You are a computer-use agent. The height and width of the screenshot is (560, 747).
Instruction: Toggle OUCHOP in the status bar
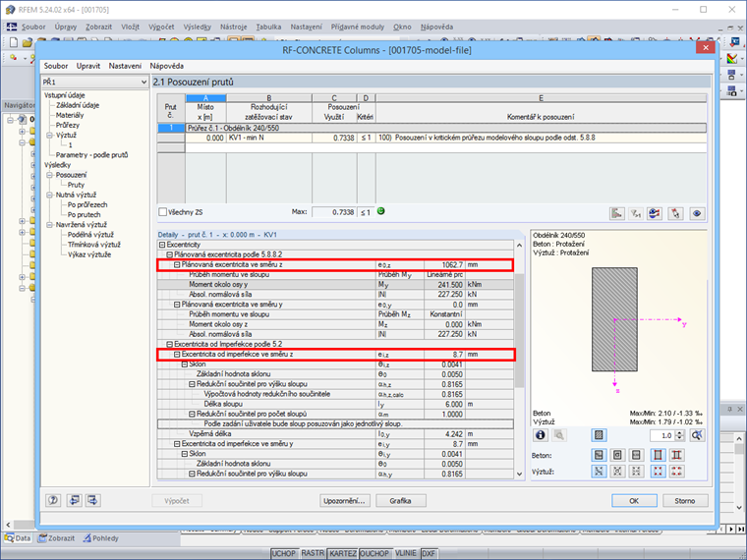[374, 553]
